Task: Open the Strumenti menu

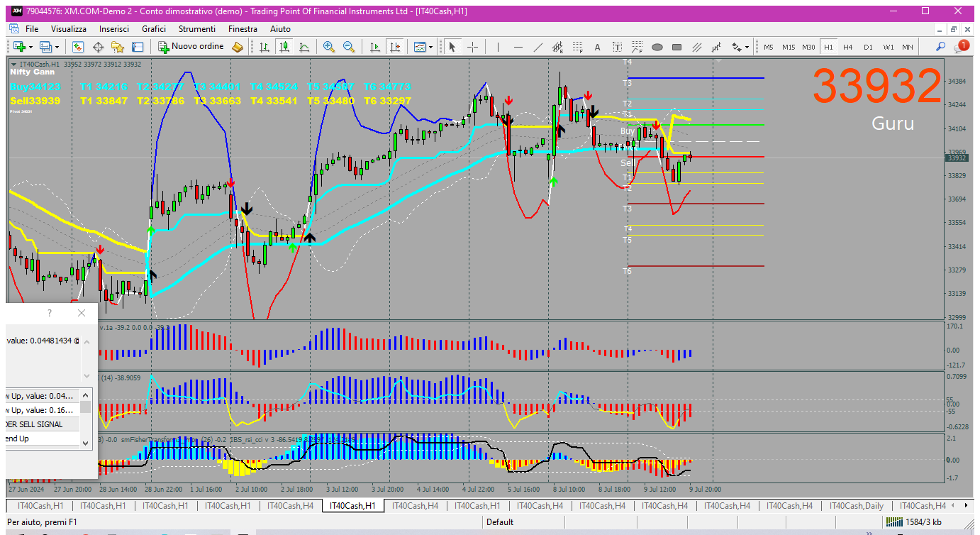Action: [x=197, y=29]
